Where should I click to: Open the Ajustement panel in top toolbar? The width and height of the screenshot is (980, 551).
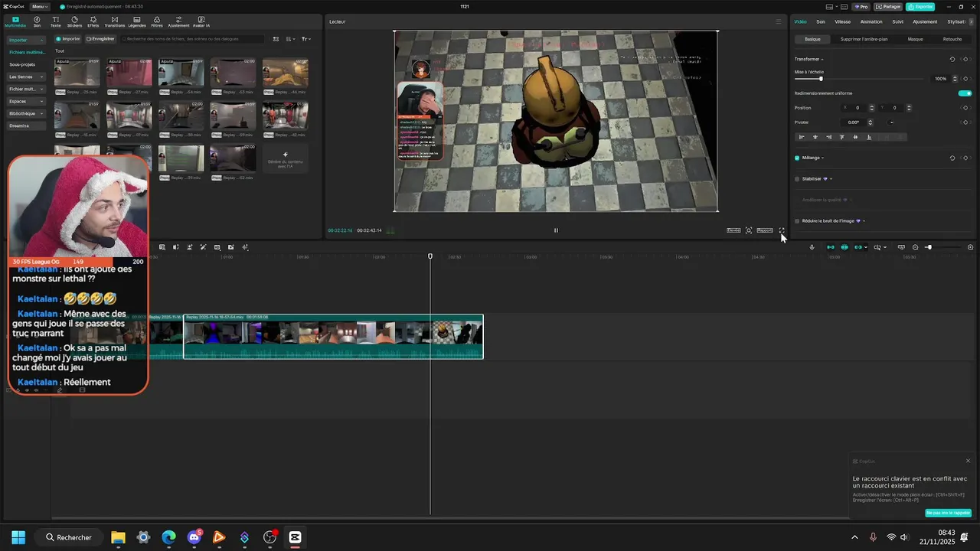(x=178, y=21)
